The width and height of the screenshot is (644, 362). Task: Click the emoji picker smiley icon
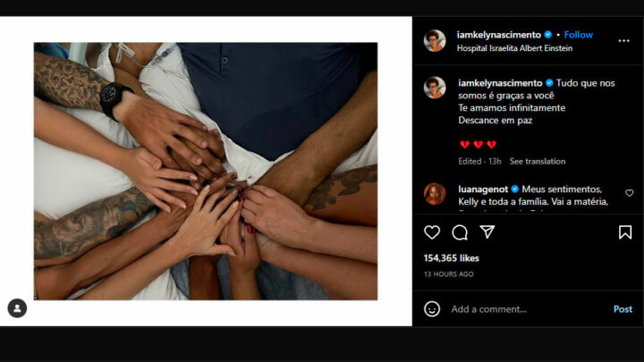click(432, 308)
